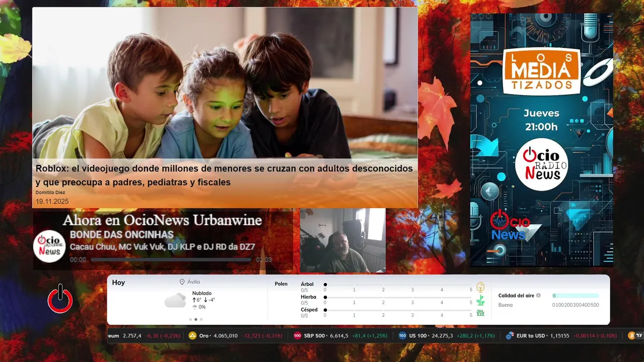The image size is (644, 362).
Task: Click the Jueves 21:00h schedule text
Action: pos(541,120)
